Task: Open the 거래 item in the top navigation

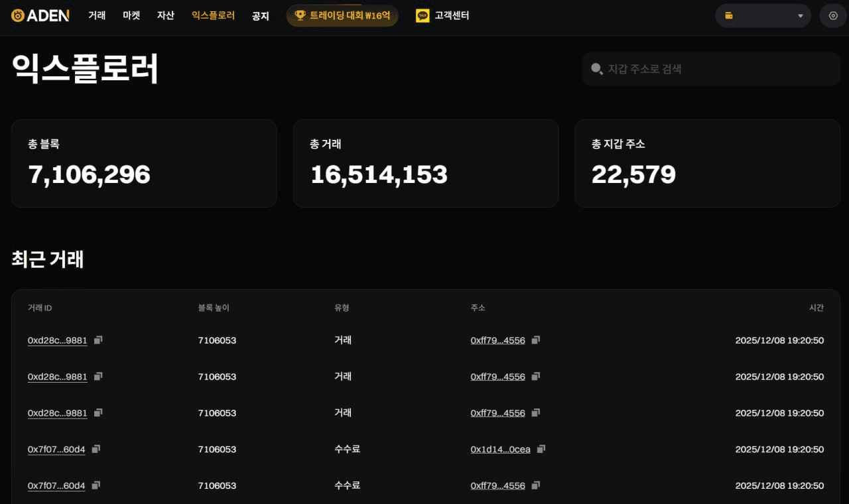Action: point(97,15)
